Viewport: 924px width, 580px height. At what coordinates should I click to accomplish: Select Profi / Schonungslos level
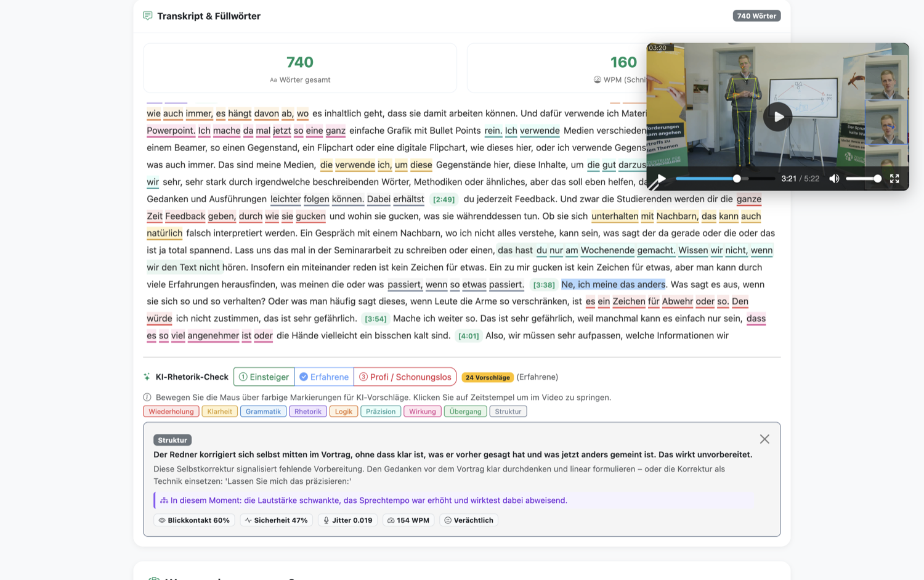[x=405, y=377]
